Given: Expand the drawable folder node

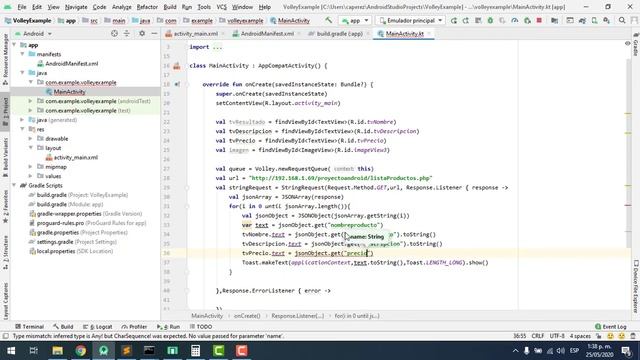Looking at the screenshot, I should 31,139.
